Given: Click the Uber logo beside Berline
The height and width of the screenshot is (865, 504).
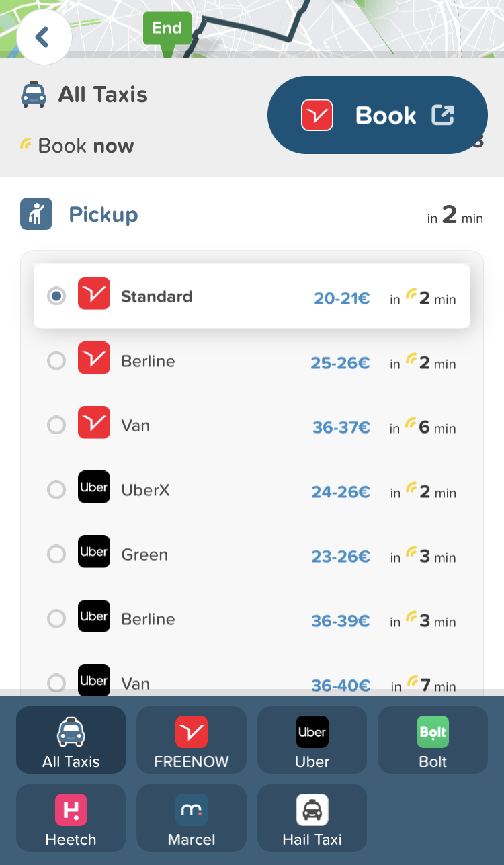Looking at the screenshot, I should (94, 616).
